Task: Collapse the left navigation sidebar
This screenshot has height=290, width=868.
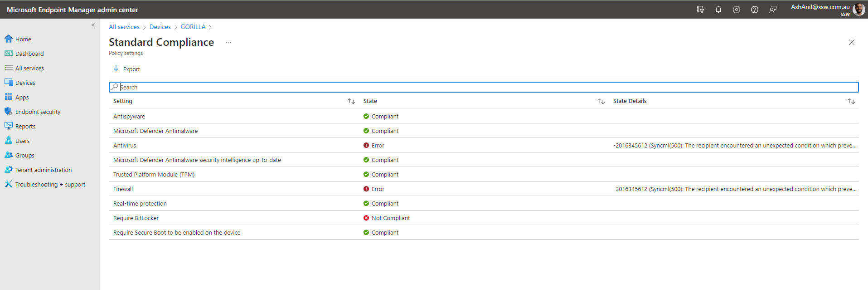Action: [93, 25]
